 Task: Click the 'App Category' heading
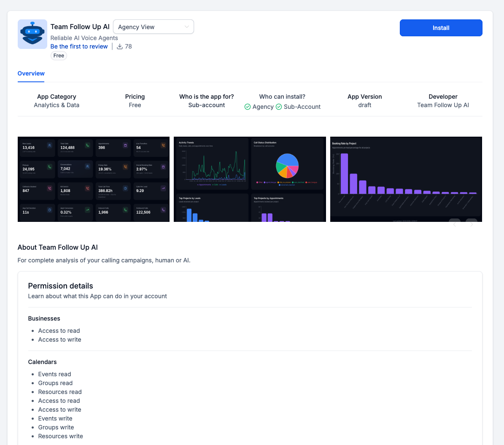[57, 97]
